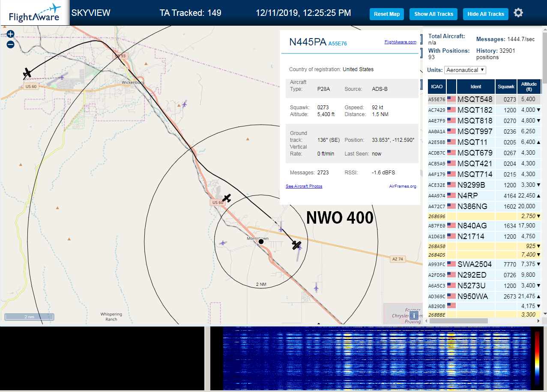Open AirFrames.org link

click(x=403, y=186)
